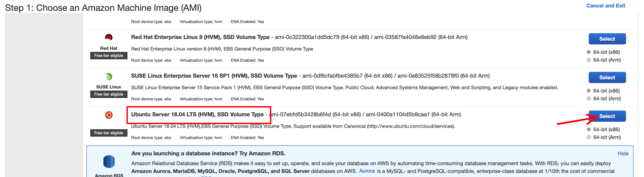Click the SUSE Service Pack 1 description text
The image size is (644, 177).
(x=345, y=87)
